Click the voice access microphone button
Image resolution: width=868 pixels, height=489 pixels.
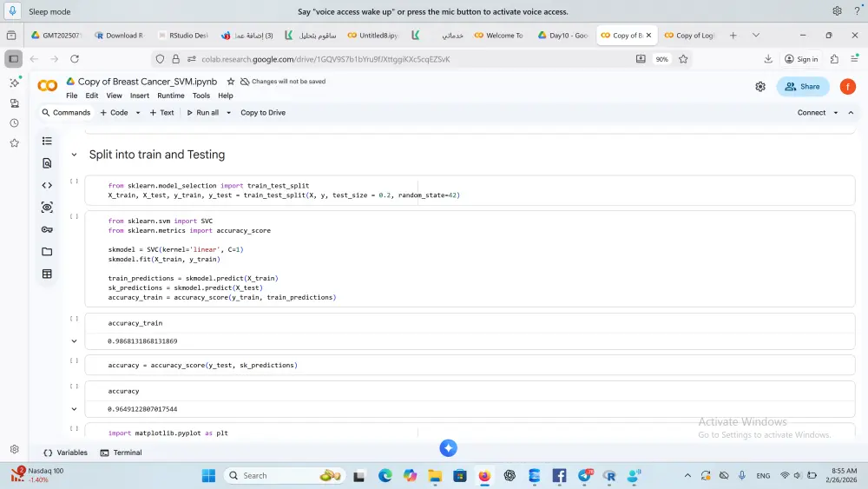pos(13,11)
